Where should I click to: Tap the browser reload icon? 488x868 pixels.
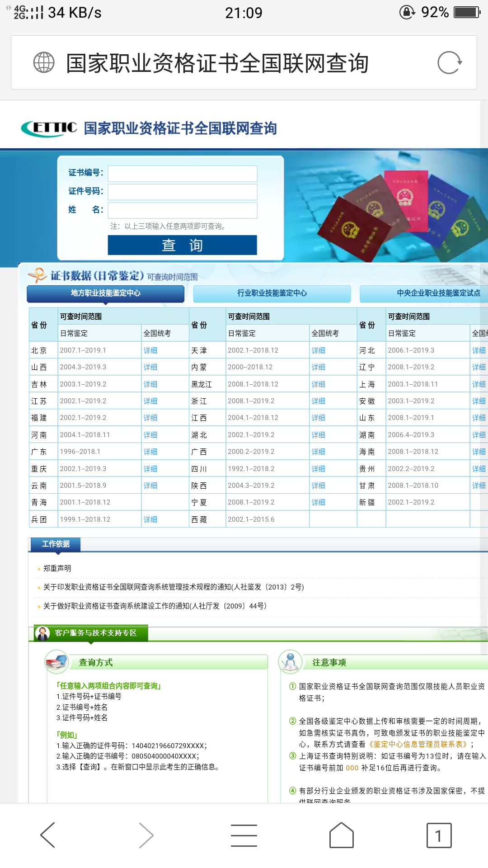(x=449, y=63)
